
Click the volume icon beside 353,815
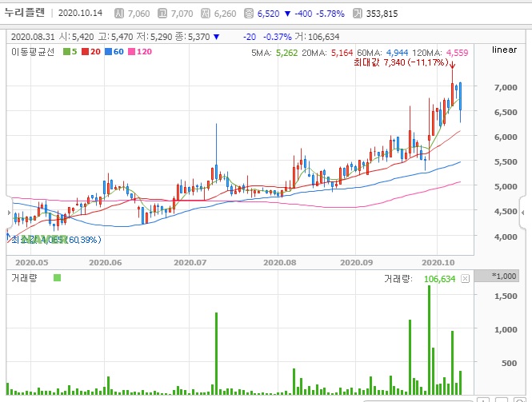(x=358, y=14)
